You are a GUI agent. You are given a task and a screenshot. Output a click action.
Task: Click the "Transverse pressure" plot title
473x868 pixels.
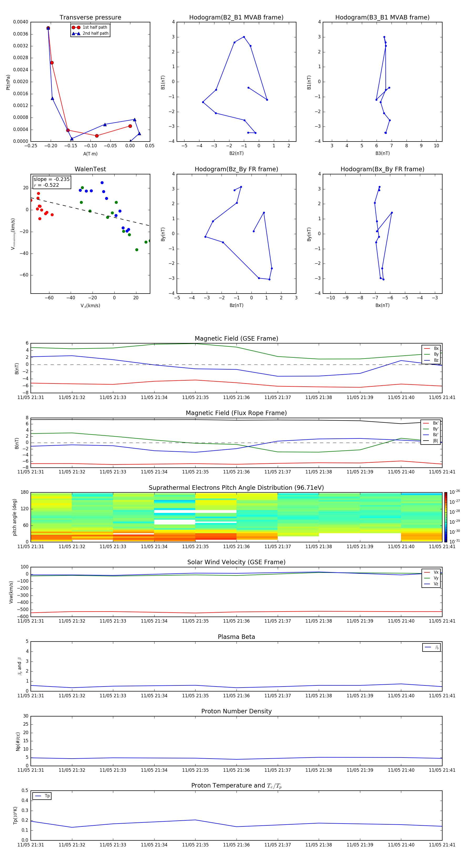point(90,18)
